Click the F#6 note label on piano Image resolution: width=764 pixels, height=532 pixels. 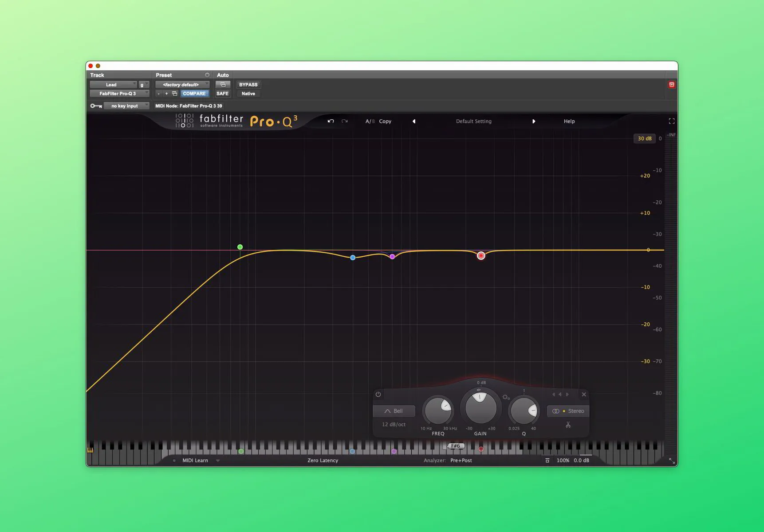456,446
